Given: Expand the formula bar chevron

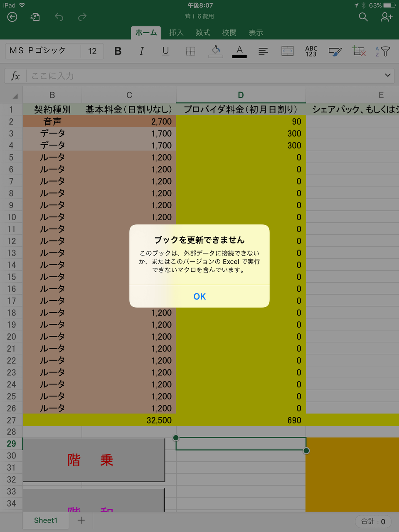Looking at the screenshot, I should (388, 75).
